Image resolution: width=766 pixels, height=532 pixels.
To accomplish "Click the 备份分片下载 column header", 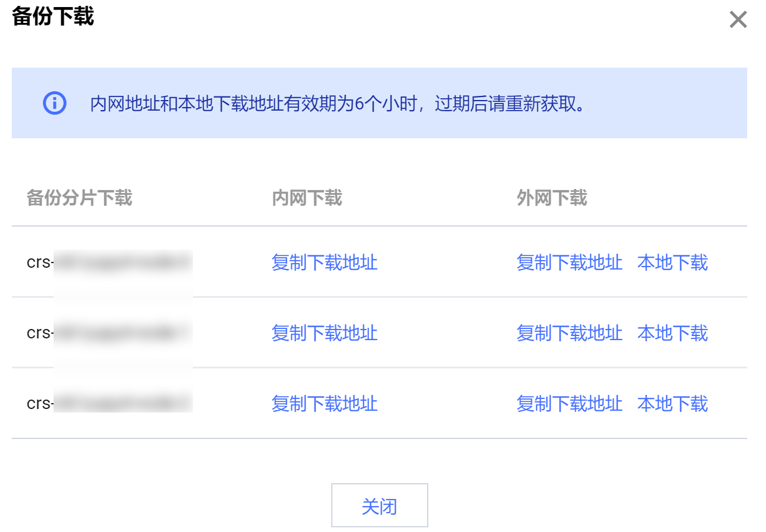I will pyautogui.click(x=79, y=198).
